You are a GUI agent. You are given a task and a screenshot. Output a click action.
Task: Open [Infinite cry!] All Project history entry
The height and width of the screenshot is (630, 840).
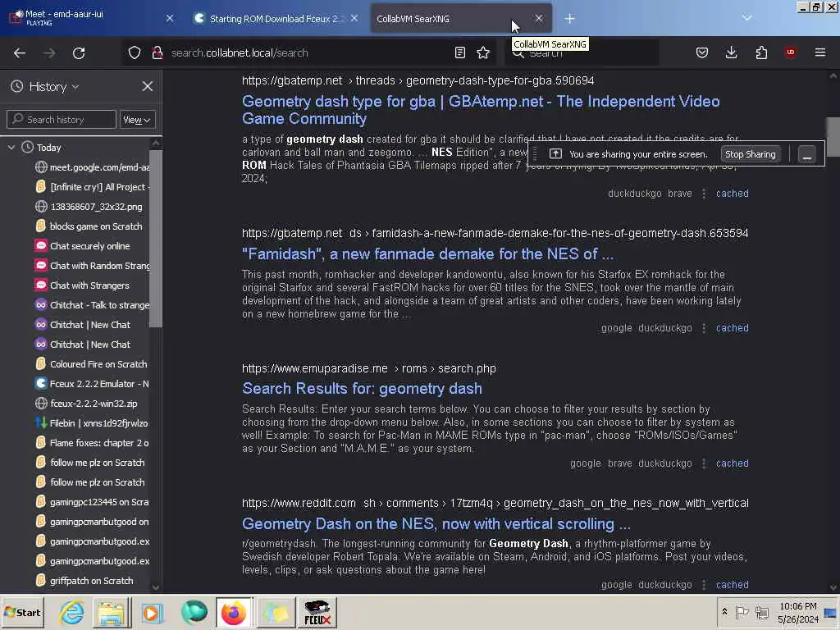tap(93, 187)
